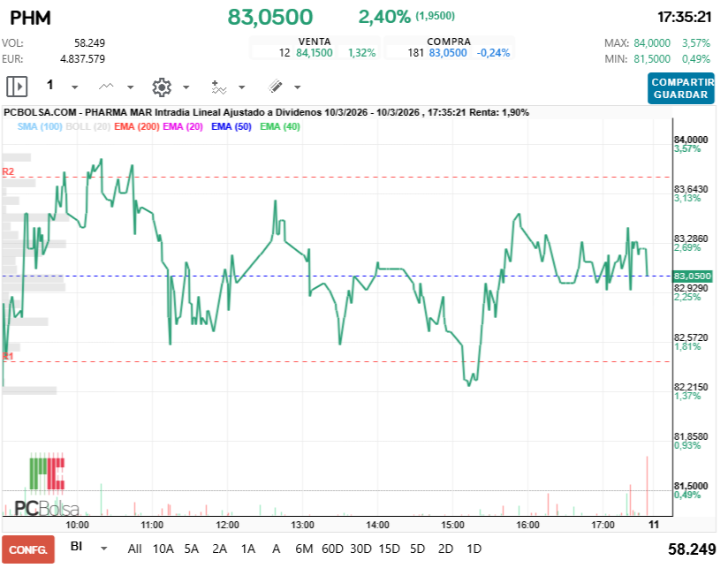Open the chart settings gear icon
This screenshot has width=728, height=568.
(x=161, y=87)
